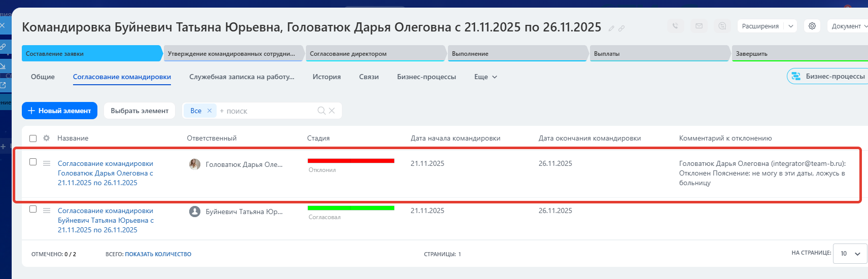Viewport: 868px width, 279px height.
Task: Remove the 'Все' filter chip
Action: [x=209, y=111]
